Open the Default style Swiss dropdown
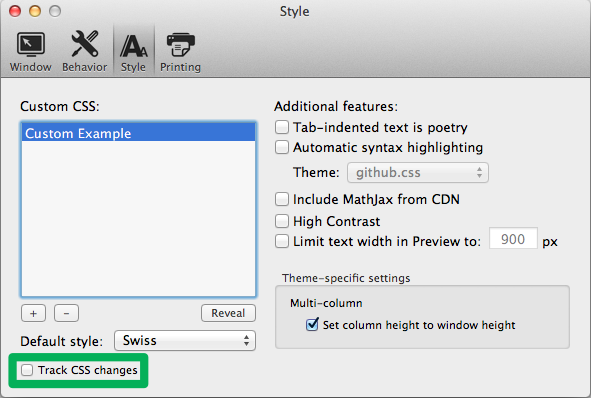 (185, 341)
